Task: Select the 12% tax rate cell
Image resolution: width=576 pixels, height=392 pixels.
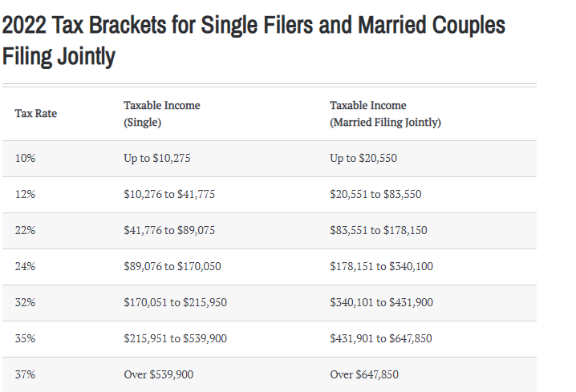Action: [25, 194]
